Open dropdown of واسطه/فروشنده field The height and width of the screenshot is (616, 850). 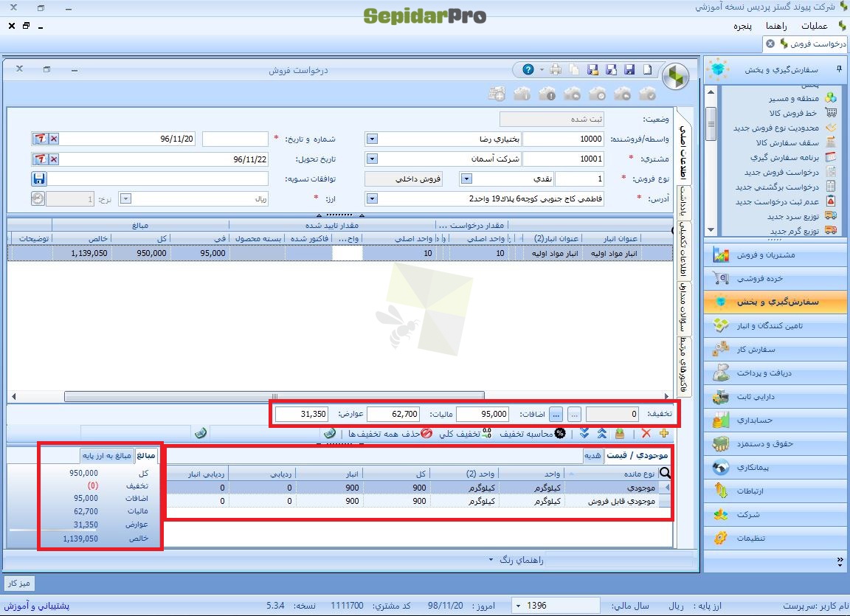coord(372,139)
